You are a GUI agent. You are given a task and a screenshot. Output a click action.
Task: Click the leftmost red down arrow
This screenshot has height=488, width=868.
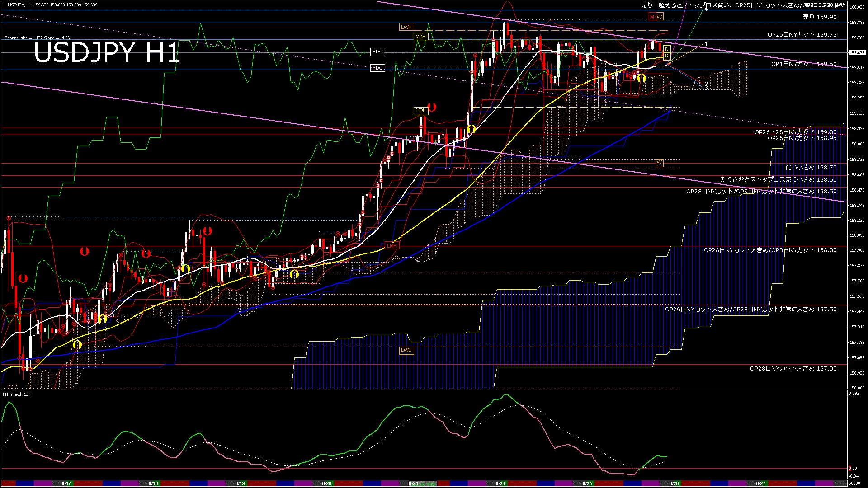[23, 278]
